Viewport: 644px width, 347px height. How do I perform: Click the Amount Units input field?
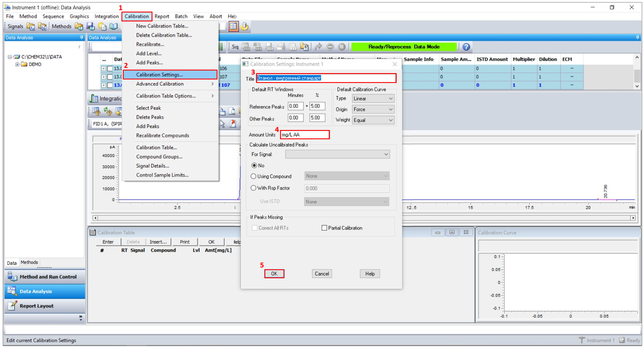click(x=304, y=135)
